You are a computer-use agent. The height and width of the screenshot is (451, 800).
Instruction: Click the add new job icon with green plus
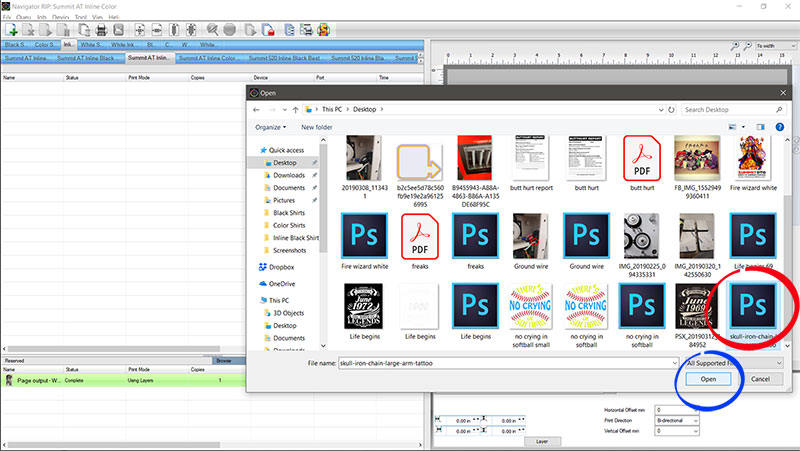11,30
